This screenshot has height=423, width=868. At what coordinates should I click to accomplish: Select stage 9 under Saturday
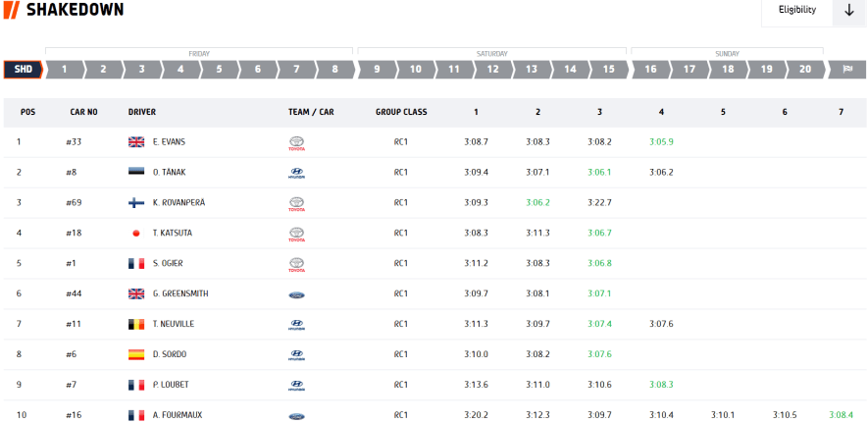(x=377, y=70)
